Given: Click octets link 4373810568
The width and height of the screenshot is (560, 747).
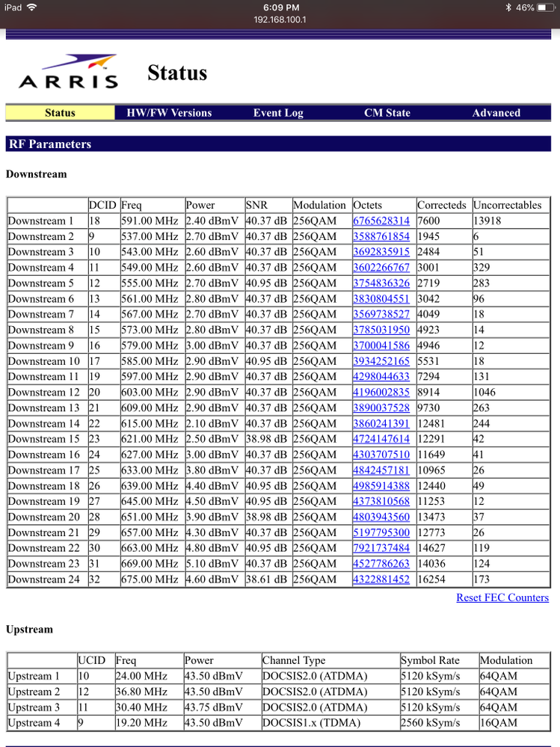Looking at the screenshot, I should (x=381, y=502).
